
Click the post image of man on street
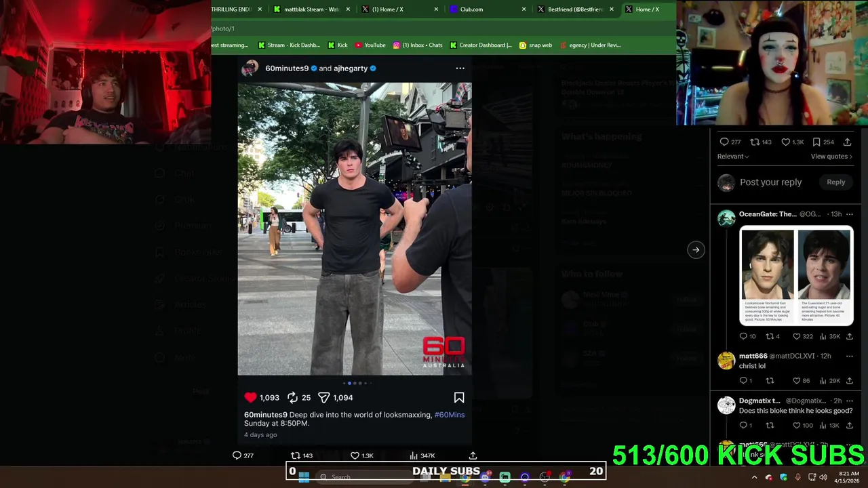pos(355,229)
